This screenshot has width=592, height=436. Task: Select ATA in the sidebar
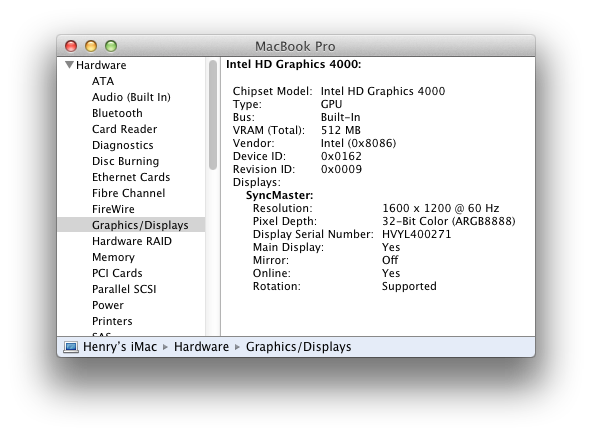(103, 81)
